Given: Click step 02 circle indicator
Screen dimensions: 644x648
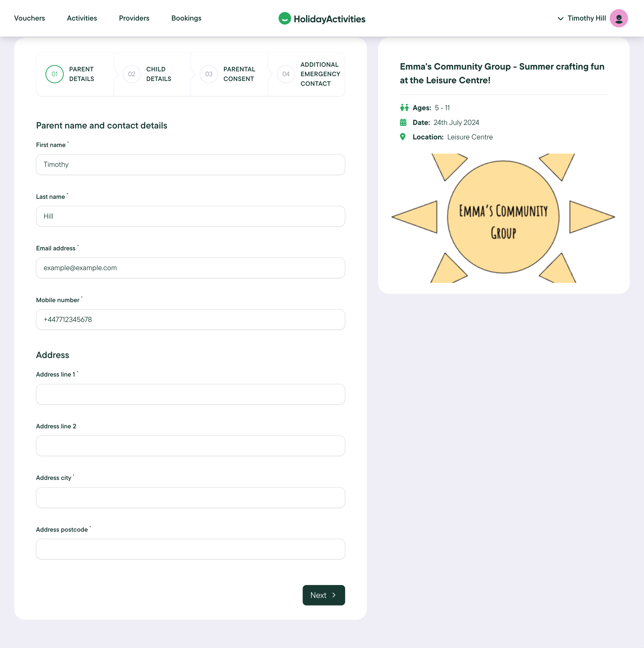Looking at the screenshot, I should pos(132,74).
